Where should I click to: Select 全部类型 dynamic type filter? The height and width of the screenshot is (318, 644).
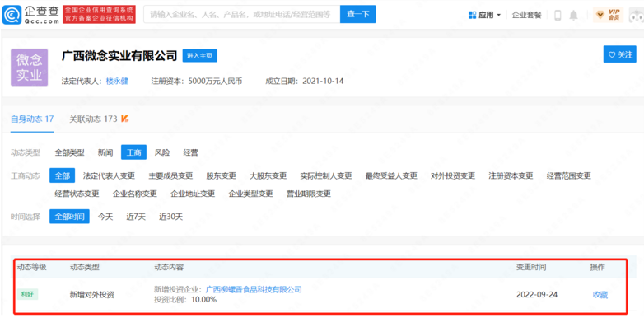(69, 153)
